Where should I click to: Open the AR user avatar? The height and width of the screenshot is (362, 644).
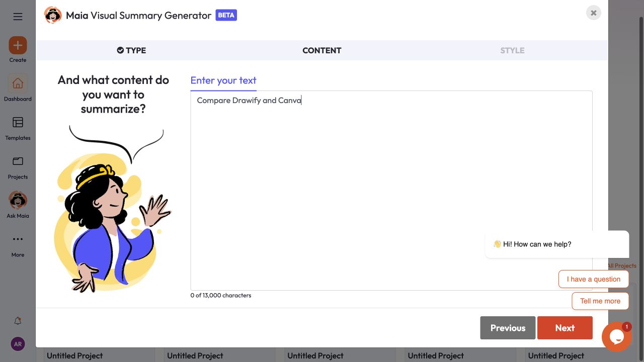[18, 344]
